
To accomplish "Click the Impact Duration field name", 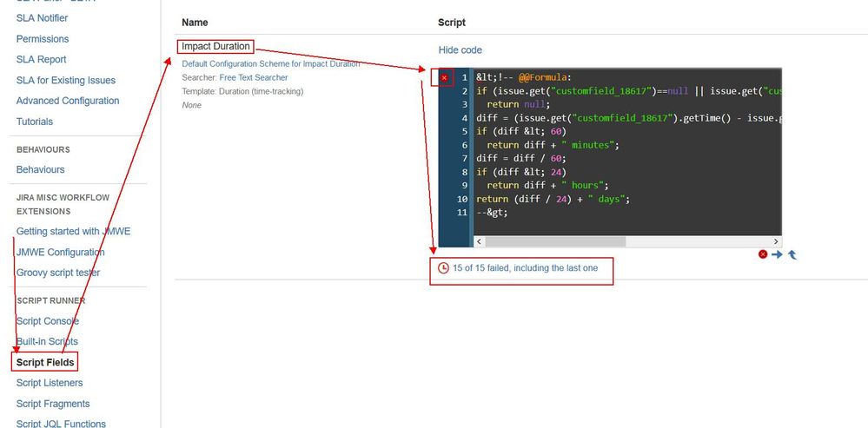I will pyautogui.click(x=215, y=47).
